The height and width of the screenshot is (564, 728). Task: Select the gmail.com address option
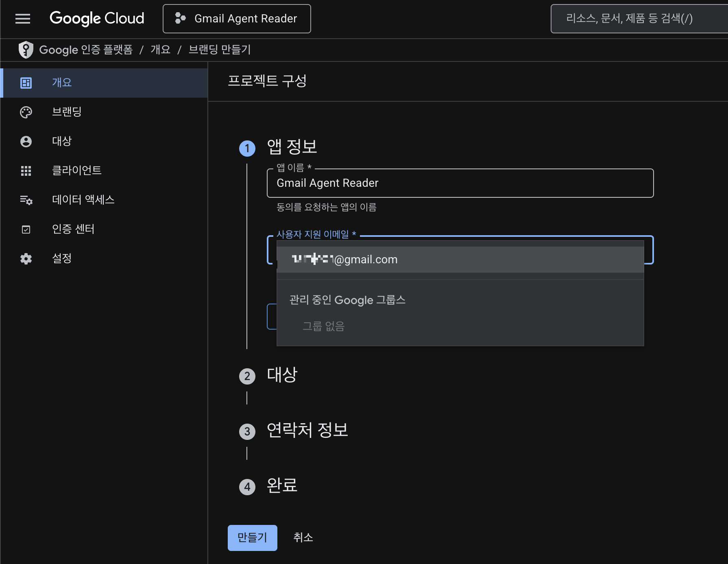tap(460, 260)
